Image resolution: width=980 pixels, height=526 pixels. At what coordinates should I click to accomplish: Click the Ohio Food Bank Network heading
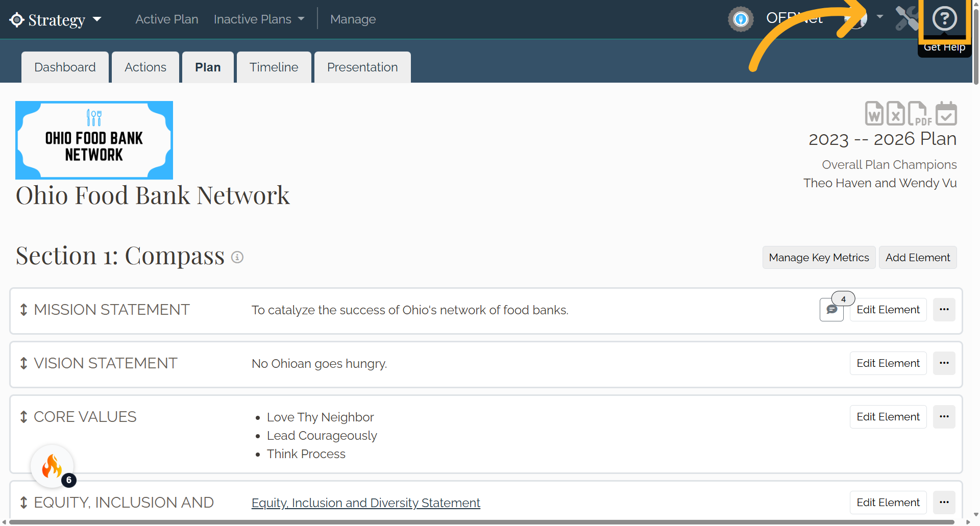click(153, 195)
